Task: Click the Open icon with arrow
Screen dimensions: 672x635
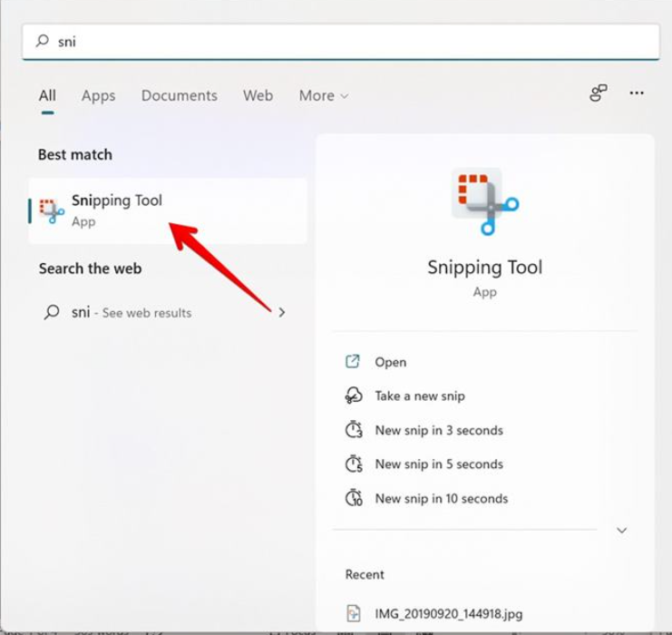Action: 353,361
